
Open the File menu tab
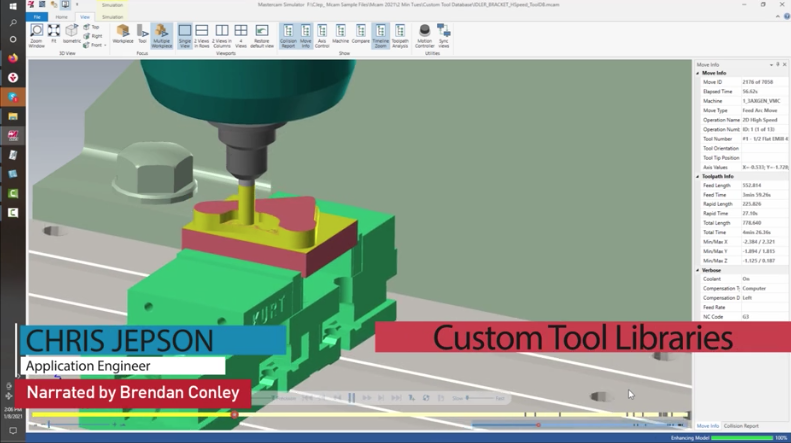tap(37, 17)
